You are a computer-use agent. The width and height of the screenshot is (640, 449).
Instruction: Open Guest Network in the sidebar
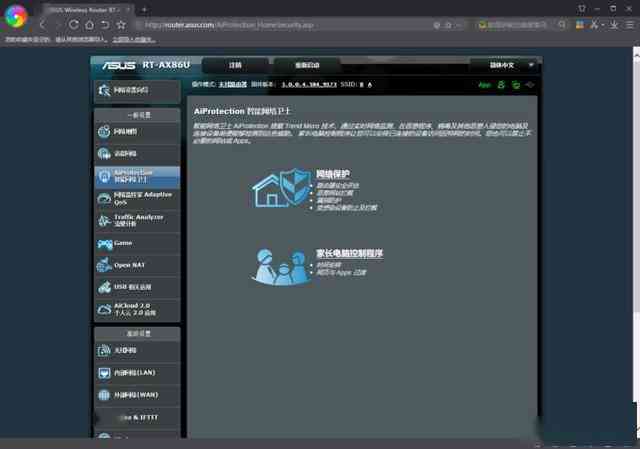point(137,154)
